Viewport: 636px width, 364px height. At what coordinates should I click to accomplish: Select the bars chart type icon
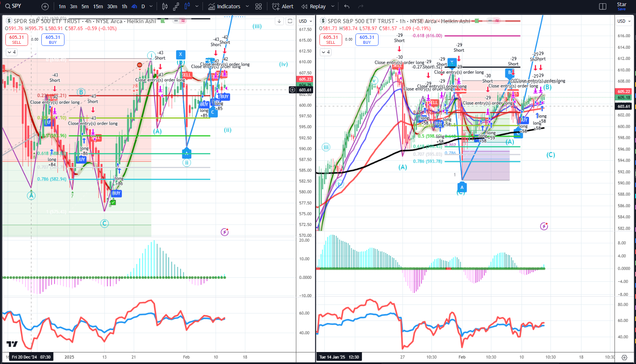click(x=165, y=7)
